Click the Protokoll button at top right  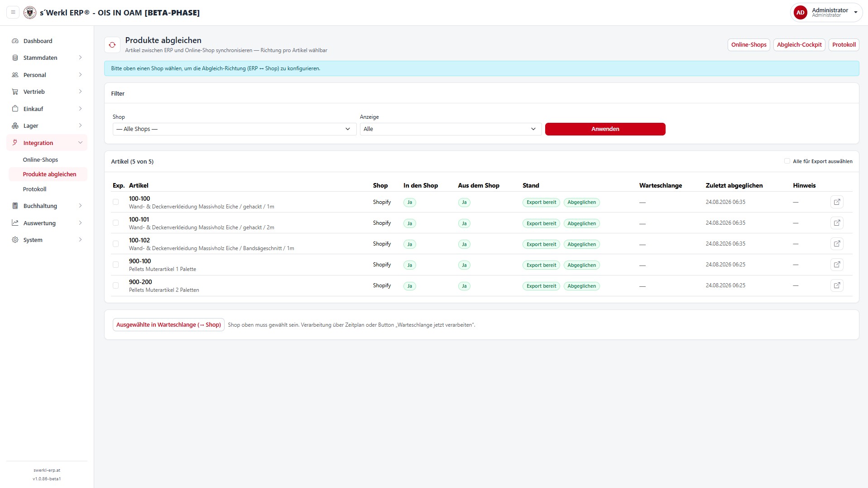coord(844,45)
